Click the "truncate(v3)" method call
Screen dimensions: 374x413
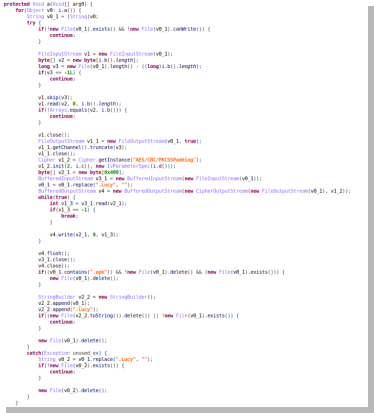(x=108, y=147)
